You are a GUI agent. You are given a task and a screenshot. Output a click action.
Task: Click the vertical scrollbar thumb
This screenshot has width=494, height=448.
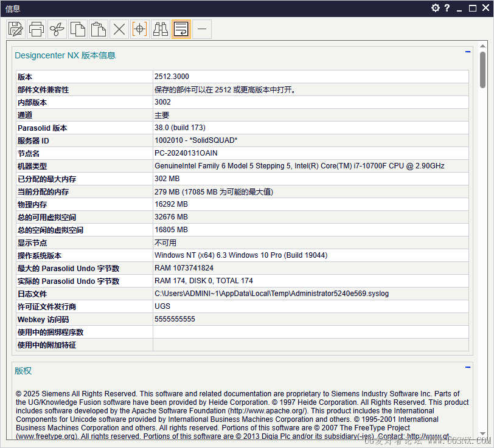click(482, 70)
